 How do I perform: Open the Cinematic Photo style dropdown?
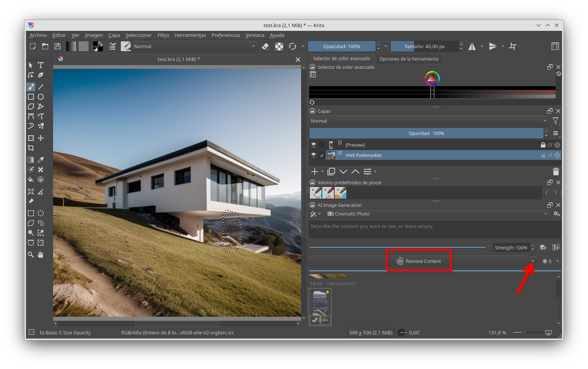437,214
